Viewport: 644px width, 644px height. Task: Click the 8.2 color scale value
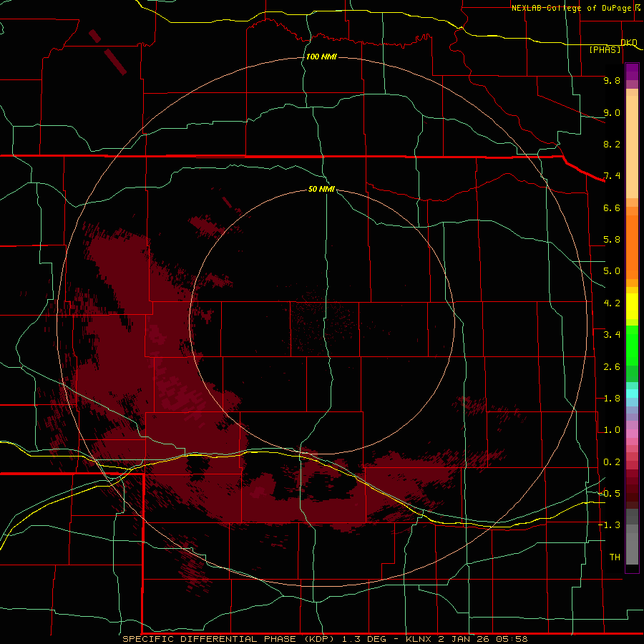coord(612,144)
